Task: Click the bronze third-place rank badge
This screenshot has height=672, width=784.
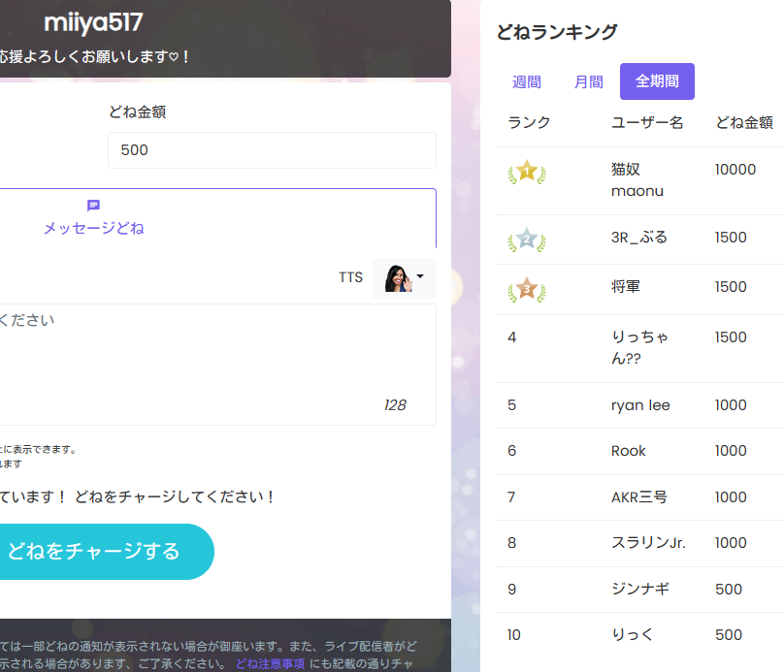Action: (x=526, y=289)
